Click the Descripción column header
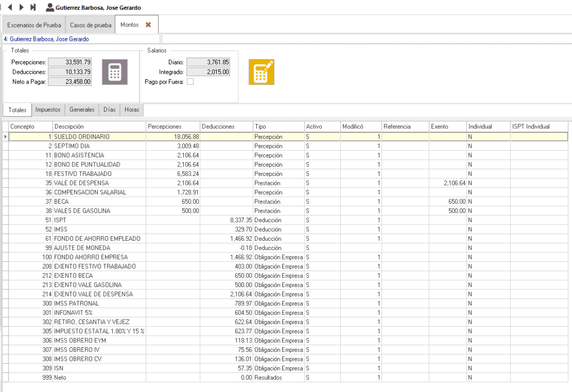The image size is (572, 392). click(x=99, y=127)
